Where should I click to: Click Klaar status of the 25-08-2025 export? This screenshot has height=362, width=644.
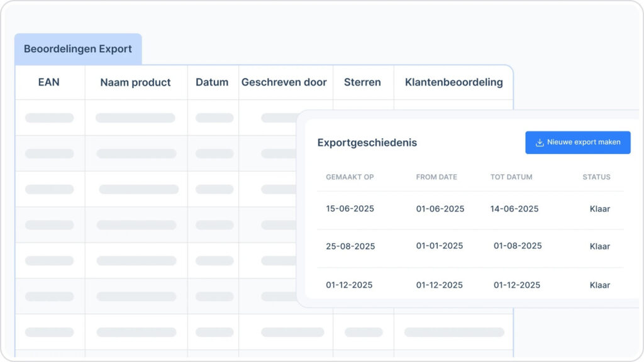coord(599,246)
